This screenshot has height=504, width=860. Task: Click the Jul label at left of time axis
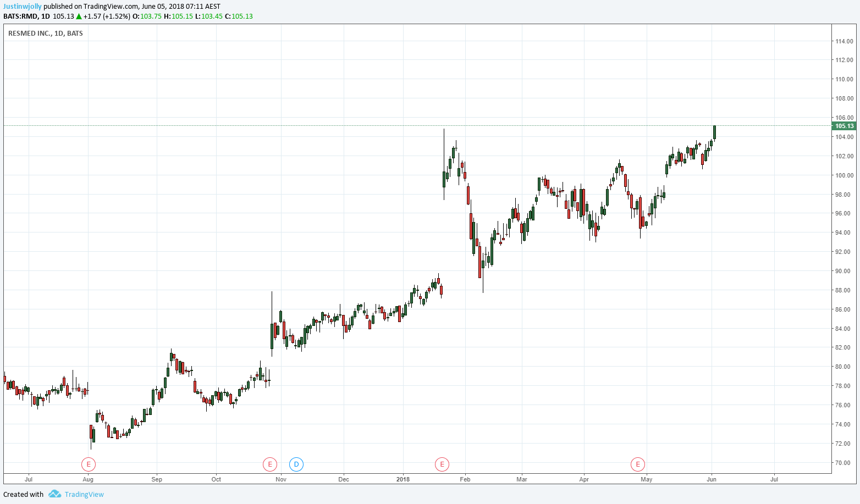(x=29, y=479)
